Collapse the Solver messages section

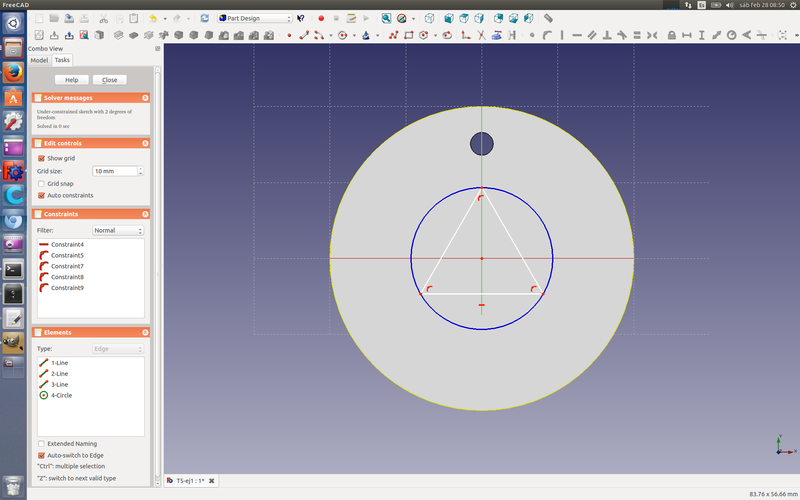145,98
